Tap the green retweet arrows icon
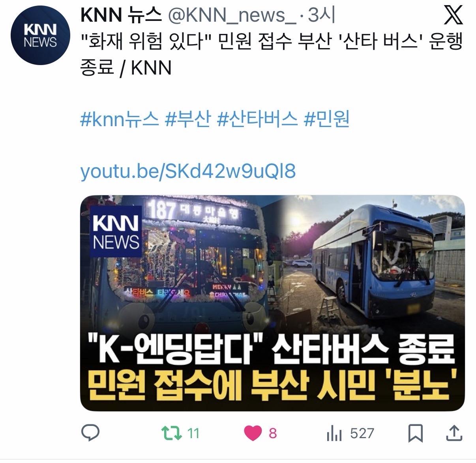476x463 pixels. pyautogui.click(x=172, y=433)
